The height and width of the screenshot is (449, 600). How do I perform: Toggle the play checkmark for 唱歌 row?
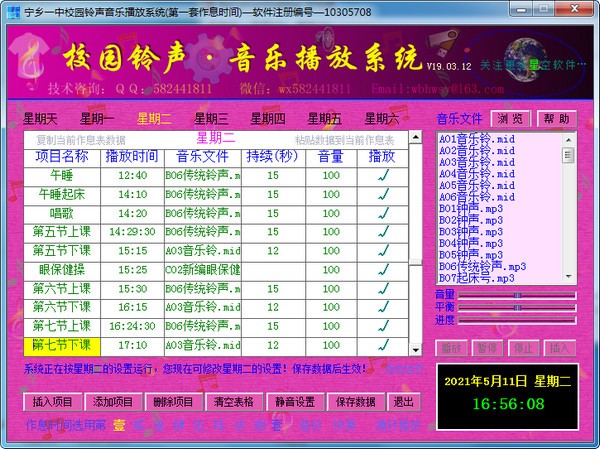click(382, 213)
